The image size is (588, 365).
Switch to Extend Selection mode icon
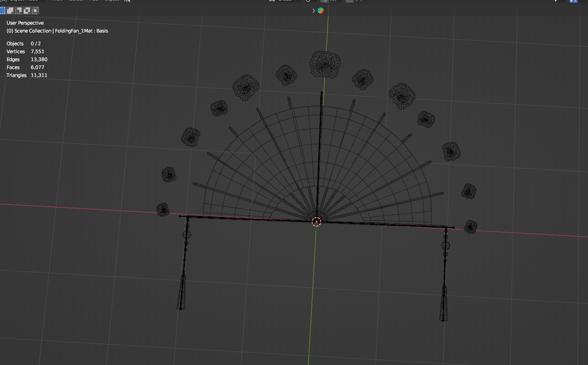tap(11, 10)
